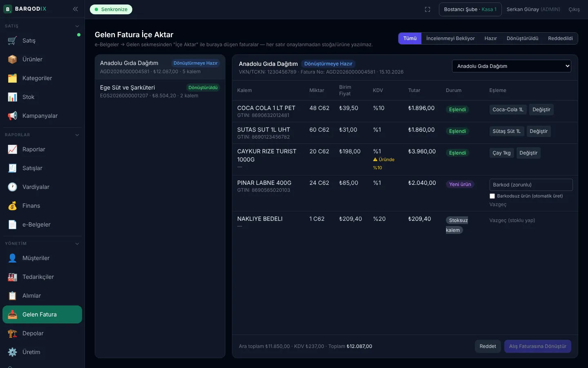Image resolution: width=588 pixels, height=368 pixels.
Task: Open the e-Belgeler document icon
Action: 12,224
